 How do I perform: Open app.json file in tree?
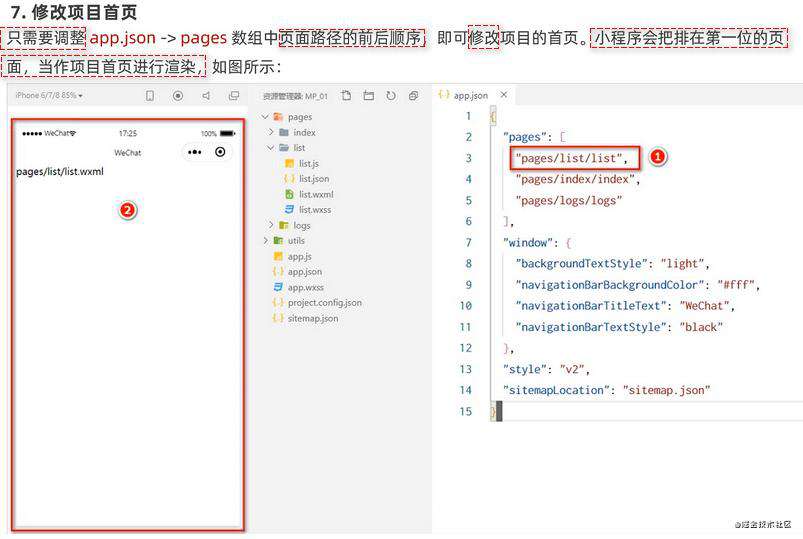[x=305, y=272]
